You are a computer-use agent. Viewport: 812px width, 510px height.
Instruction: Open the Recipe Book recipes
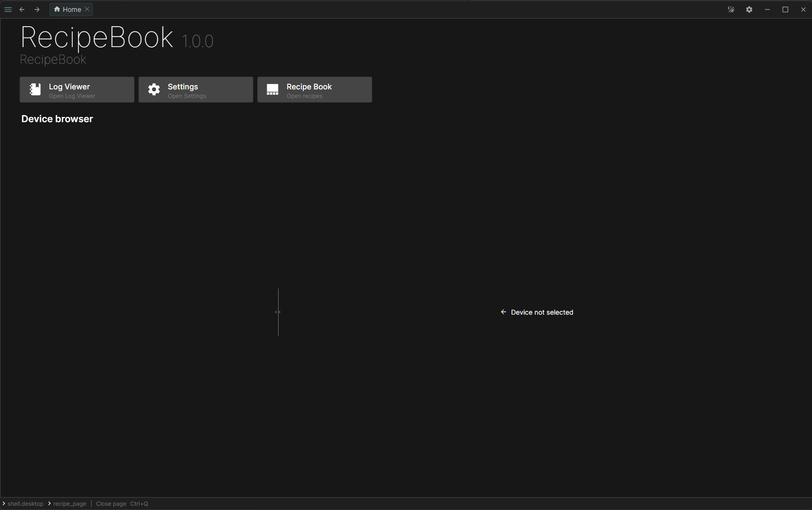point(314,89)
